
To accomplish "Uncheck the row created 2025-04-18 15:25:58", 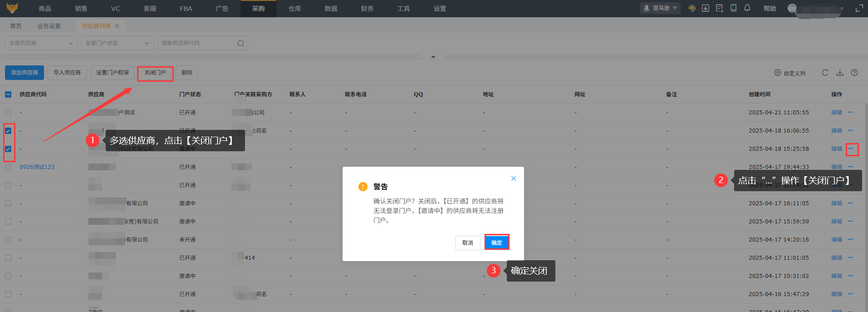I will [x=8, y=149].
